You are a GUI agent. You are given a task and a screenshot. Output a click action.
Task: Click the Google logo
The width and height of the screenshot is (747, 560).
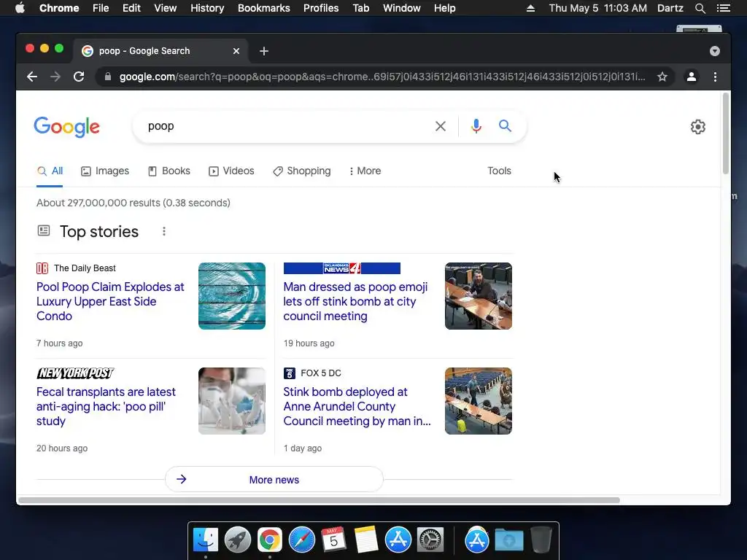[x=66, y=127]
